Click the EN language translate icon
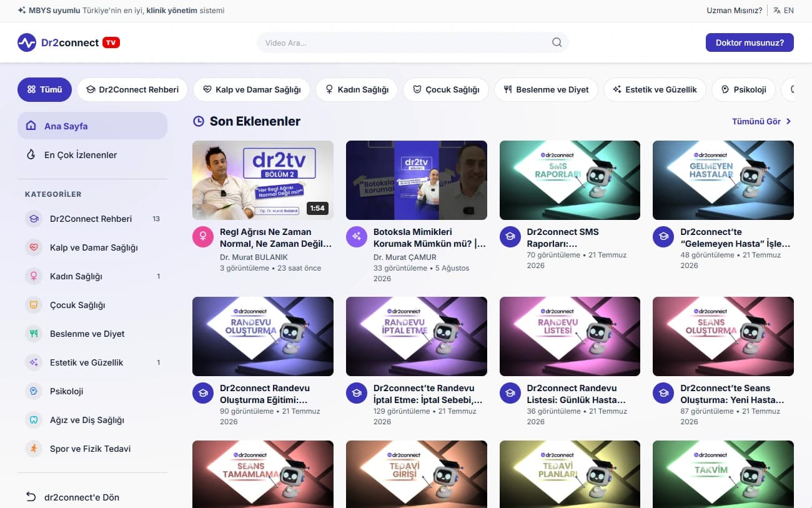Viewport: 812px width, 508px height. click(x=777, y=11)
